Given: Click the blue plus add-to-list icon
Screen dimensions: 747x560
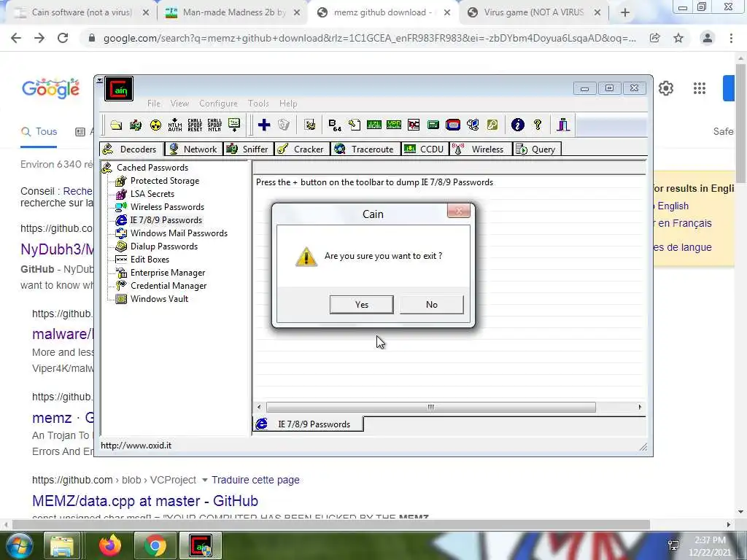Looking at the screenshot, I should (264, 125).
